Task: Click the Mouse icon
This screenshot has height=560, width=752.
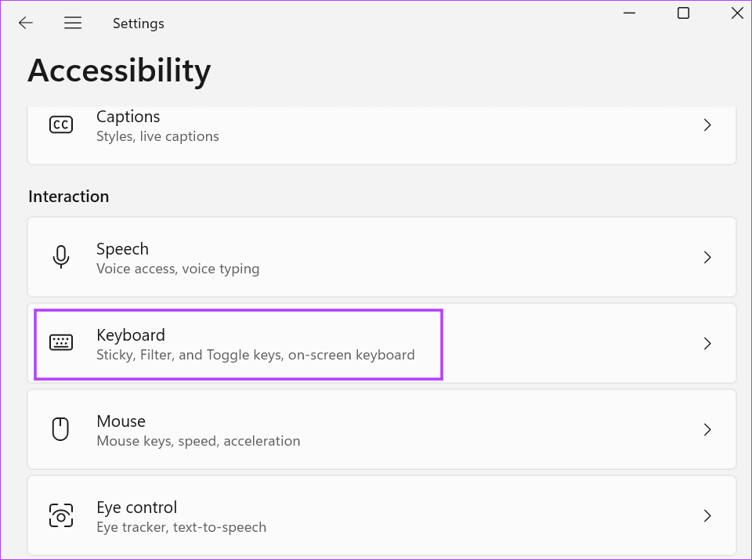Action: [61, 429]
